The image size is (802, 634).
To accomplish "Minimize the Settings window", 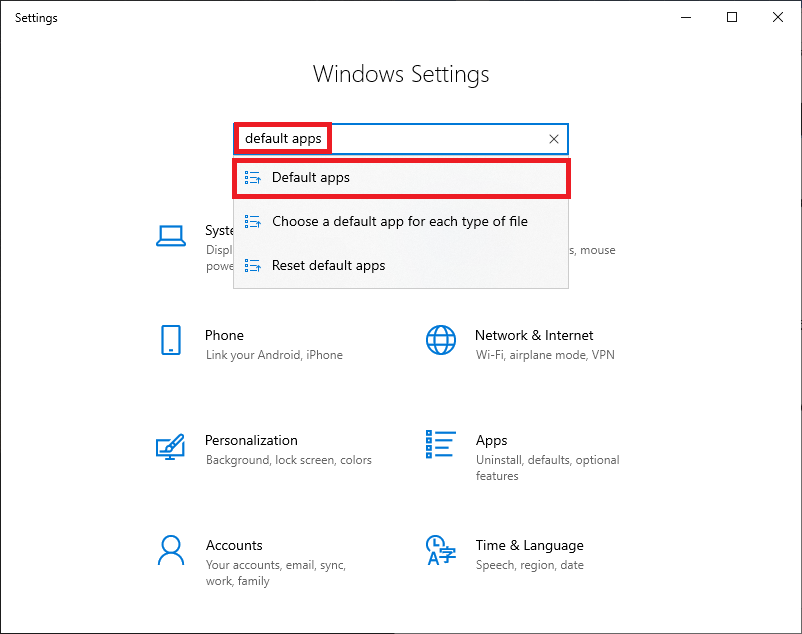I will pos(686,17).
